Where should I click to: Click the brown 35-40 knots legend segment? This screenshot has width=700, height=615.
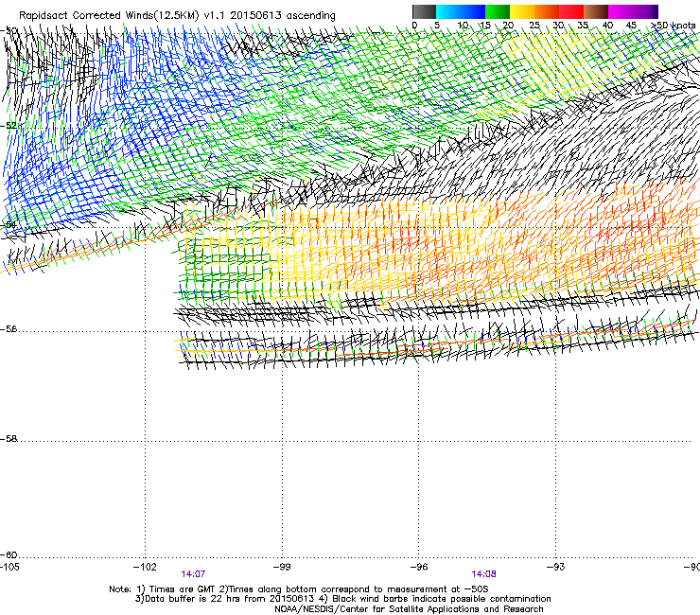click(596, 11)
